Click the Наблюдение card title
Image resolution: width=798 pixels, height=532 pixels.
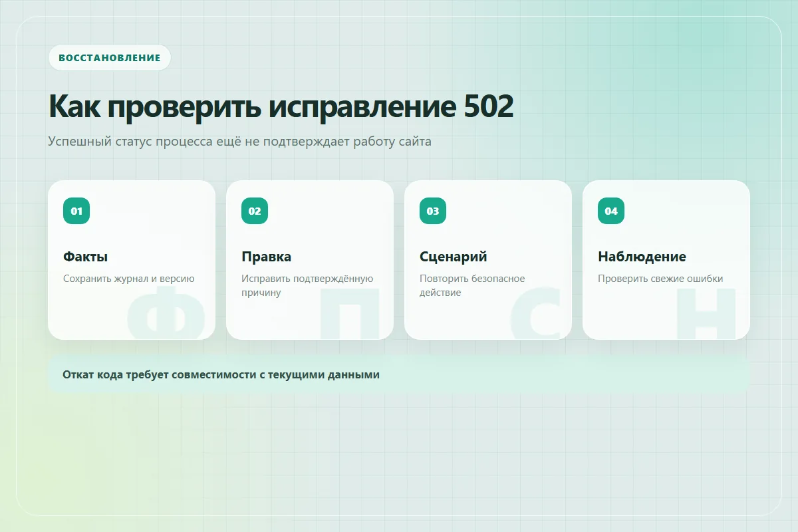click(642, 257)
